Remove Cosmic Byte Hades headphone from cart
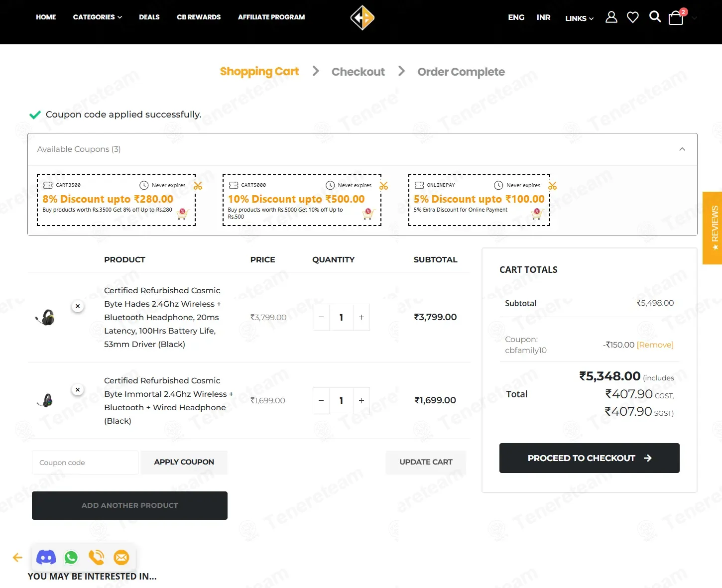 click(78, 306)
